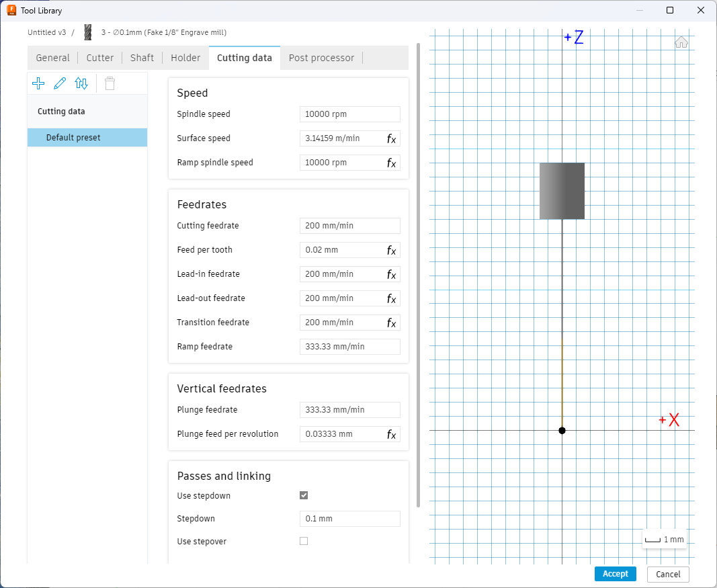Click the add new preset plus icon
Image resolution: width=717 pixels, height=588 pixels.
click(38, 83)
